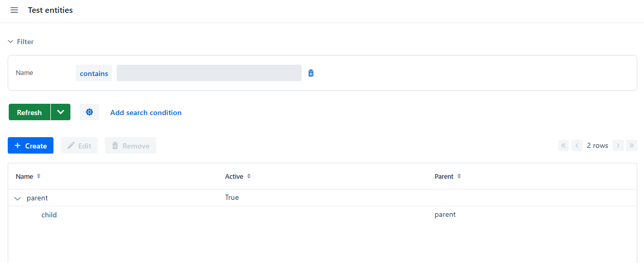Delete the Name filter condition
Viewport: 644px width, 263px height.
click(x=311, y=73)
